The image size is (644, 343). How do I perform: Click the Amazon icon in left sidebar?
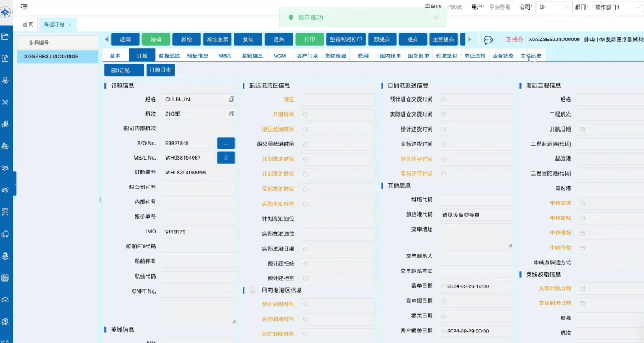(x=5, y=256)
